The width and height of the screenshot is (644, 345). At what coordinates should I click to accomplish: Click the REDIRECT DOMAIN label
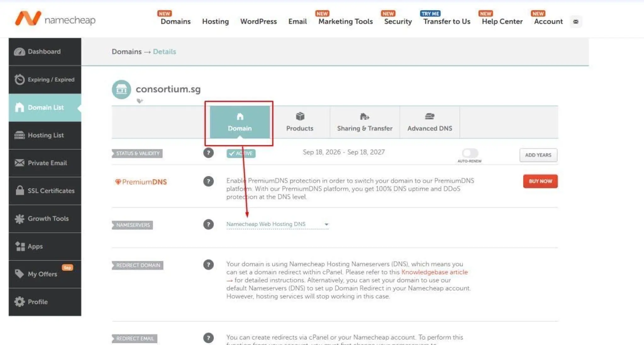(x=137, y=265)
